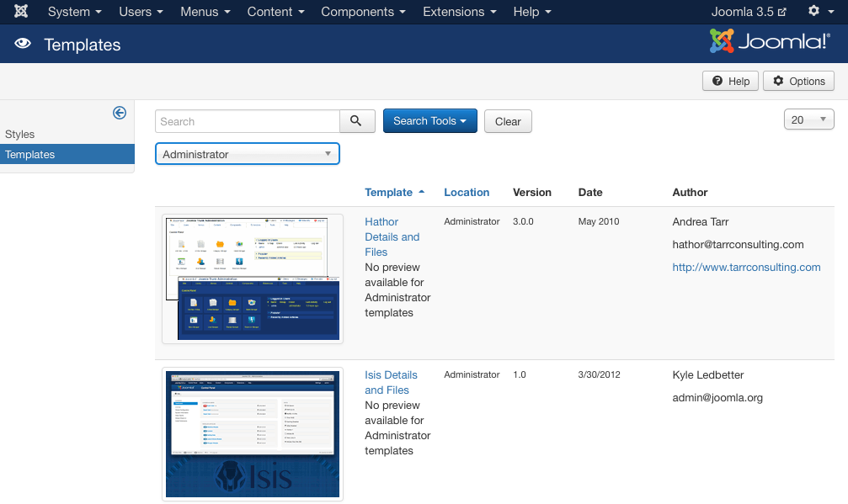Click the hathor@tarrconsulting.com email text

[738, 244]
